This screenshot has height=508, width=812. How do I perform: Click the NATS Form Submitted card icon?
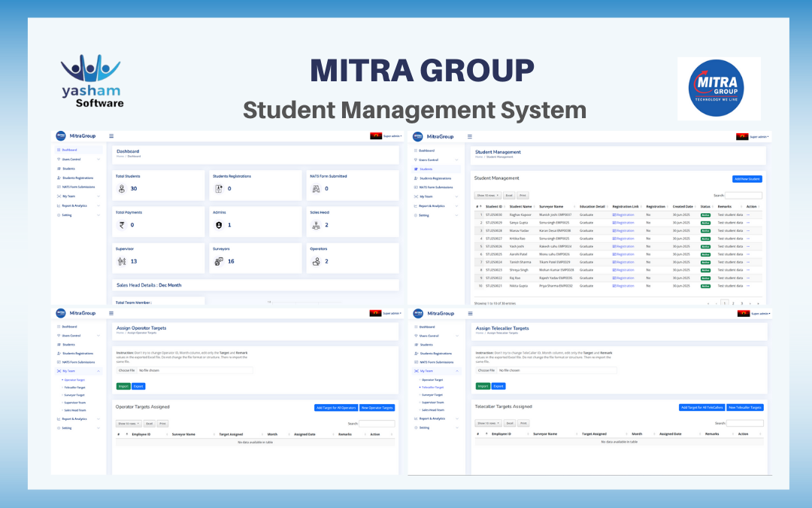click(316, 188)
